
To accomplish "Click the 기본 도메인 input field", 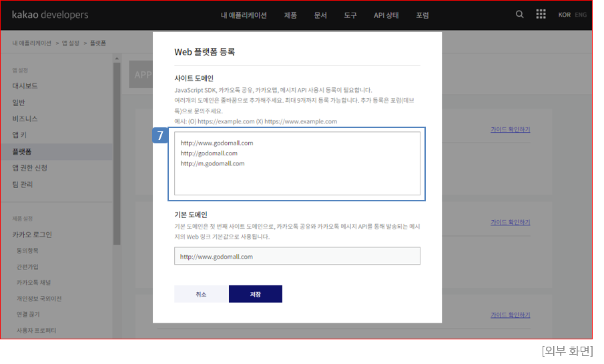I will point(297,256).
